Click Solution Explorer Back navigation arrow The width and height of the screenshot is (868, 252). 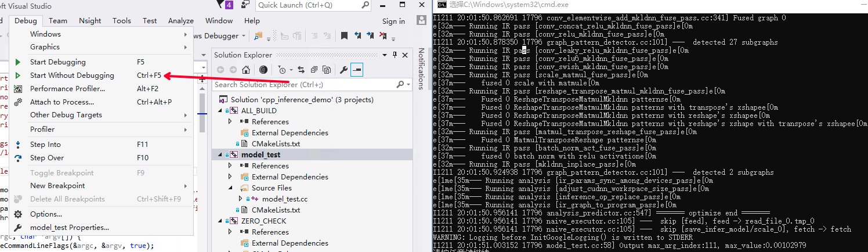point(220,70)
